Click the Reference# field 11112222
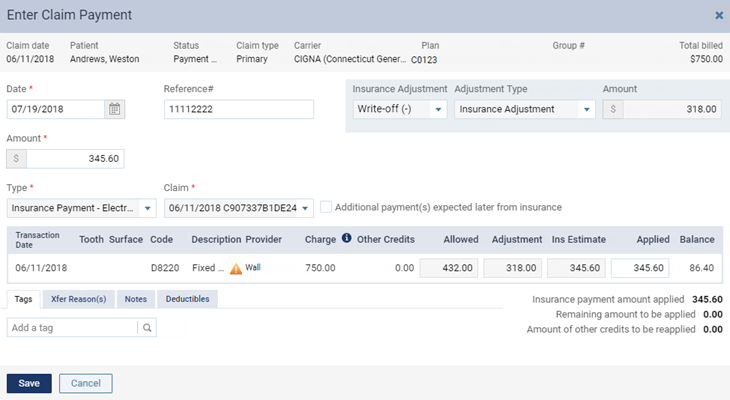The height and width of the screenshot is (400, 730). tap(239, 109)
